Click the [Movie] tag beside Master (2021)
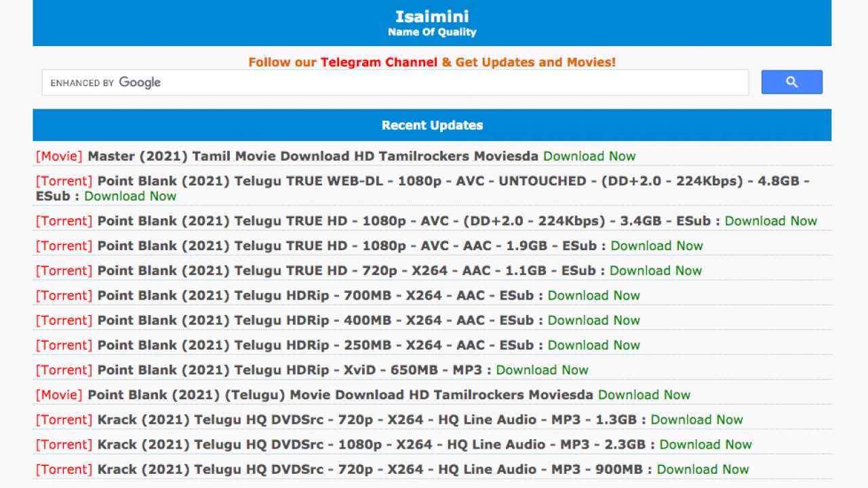The height and width of the screenshot is (488, 868). coord(59,156)
